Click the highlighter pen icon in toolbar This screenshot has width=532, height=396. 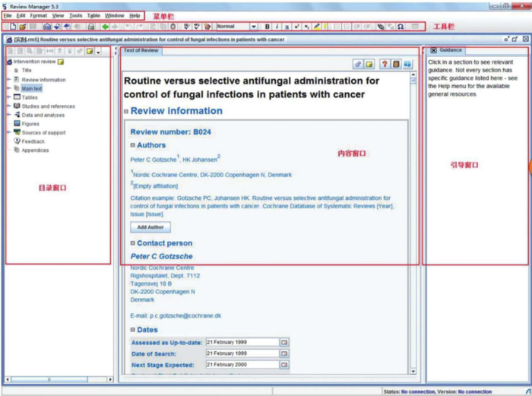coord(317,27)
